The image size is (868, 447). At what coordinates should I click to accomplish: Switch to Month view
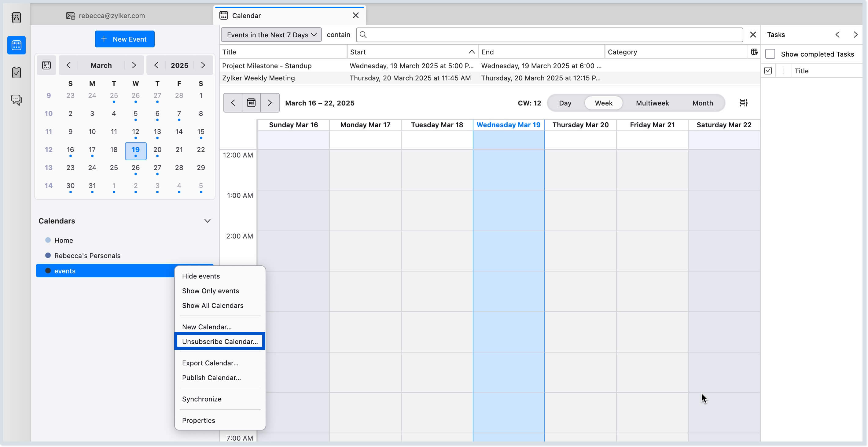(703, 103)
